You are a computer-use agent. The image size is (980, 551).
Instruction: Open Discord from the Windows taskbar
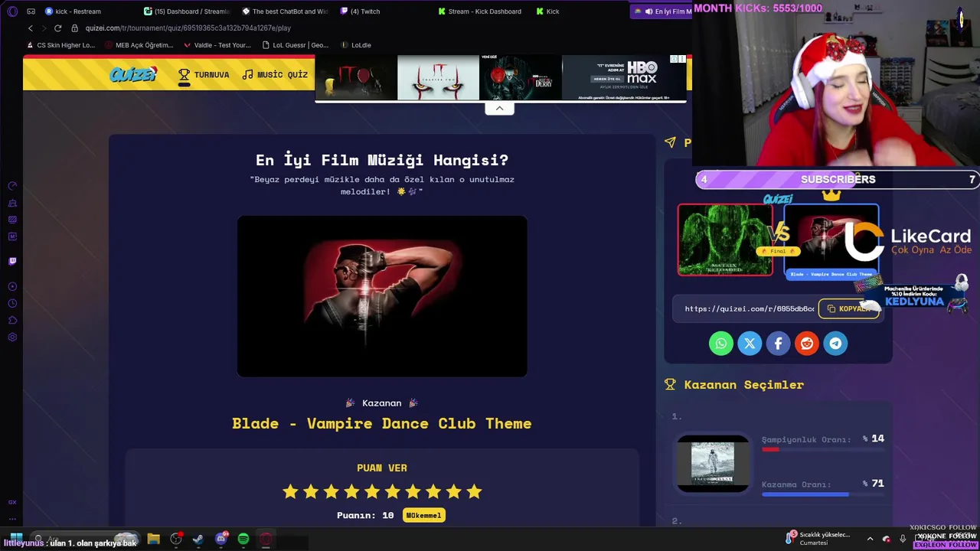[221, 539]
